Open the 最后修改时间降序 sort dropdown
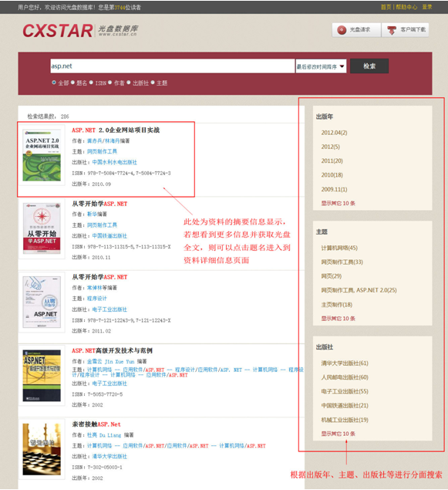Viewport: 448px width, 490px height. (321, 66)
